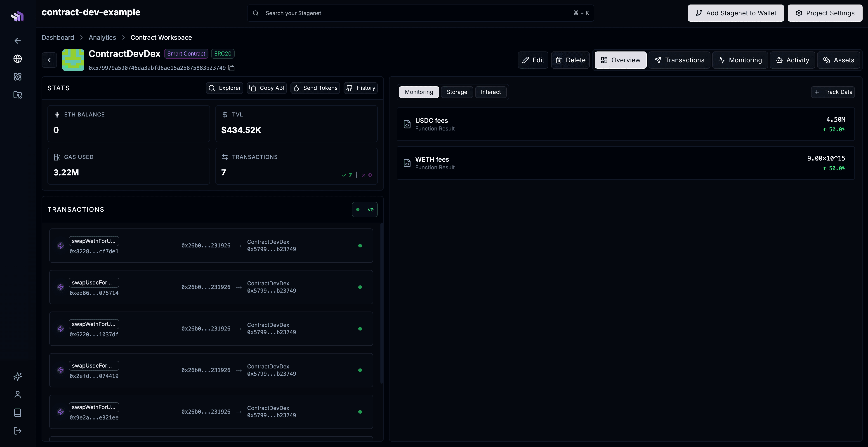Switch to the Activity tab
The image size is (868, 447).
coord(792,60)
